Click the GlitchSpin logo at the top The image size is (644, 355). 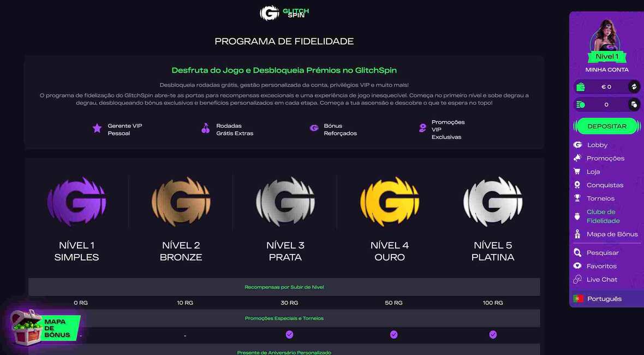point(284,13)
